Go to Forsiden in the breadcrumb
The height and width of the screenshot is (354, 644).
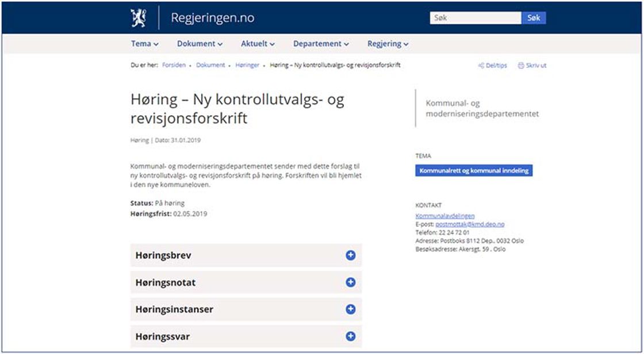174,66
